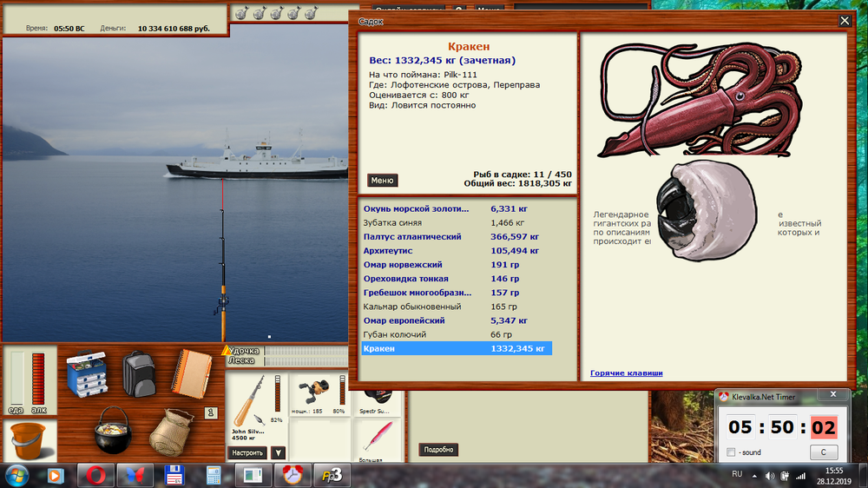Show hidden system tray icons
The image size is (868, 488).
point(752,475)
